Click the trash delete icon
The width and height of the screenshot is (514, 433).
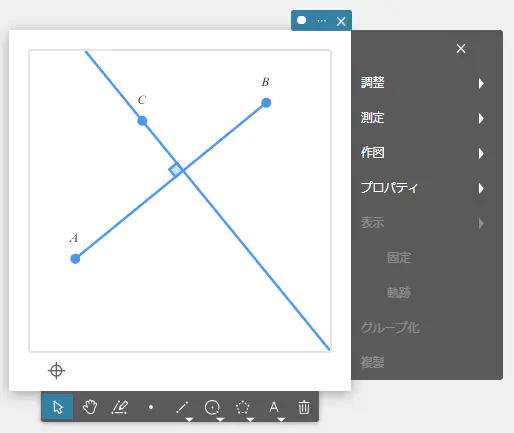(304, 407)
